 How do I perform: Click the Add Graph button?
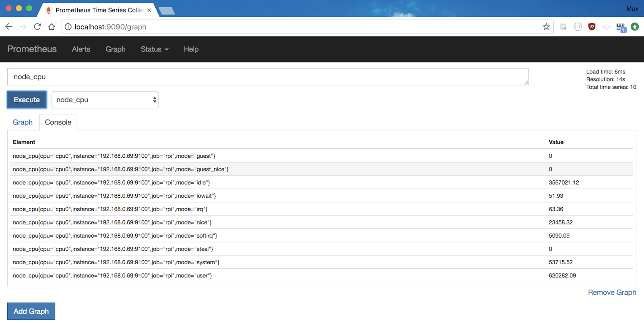click(31, 311)
